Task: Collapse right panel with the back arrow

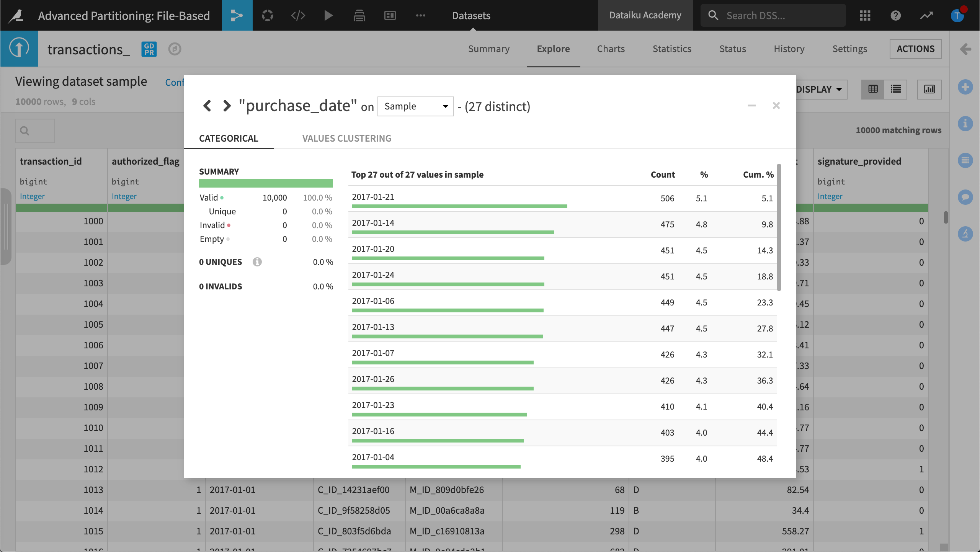Action: [965, 49]
